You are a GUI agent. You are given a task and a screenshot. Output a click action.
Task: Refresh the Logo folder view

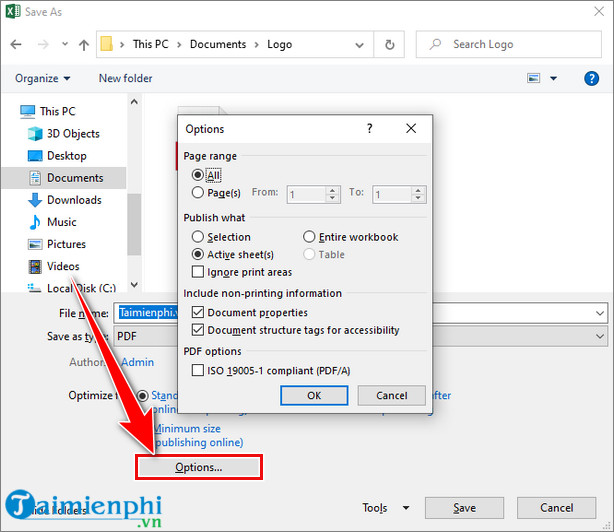[x=389, y=45]
